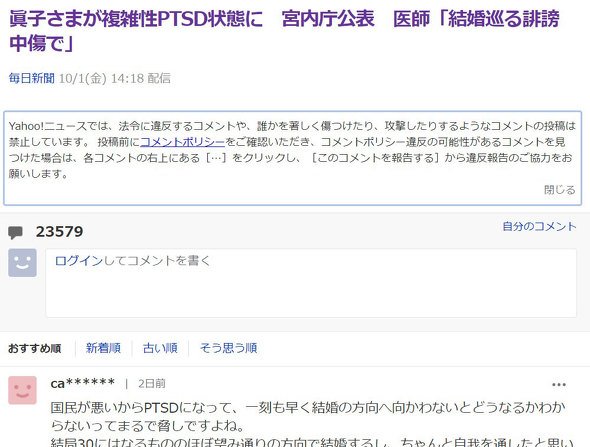
Task: Sort comments by そう思う順
Action: [228, 348]
